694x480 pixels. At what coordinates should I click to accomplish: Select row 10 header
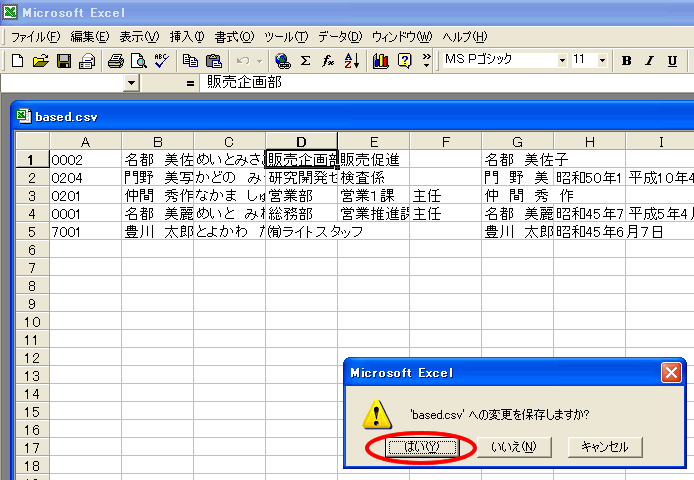click(32, 322)
